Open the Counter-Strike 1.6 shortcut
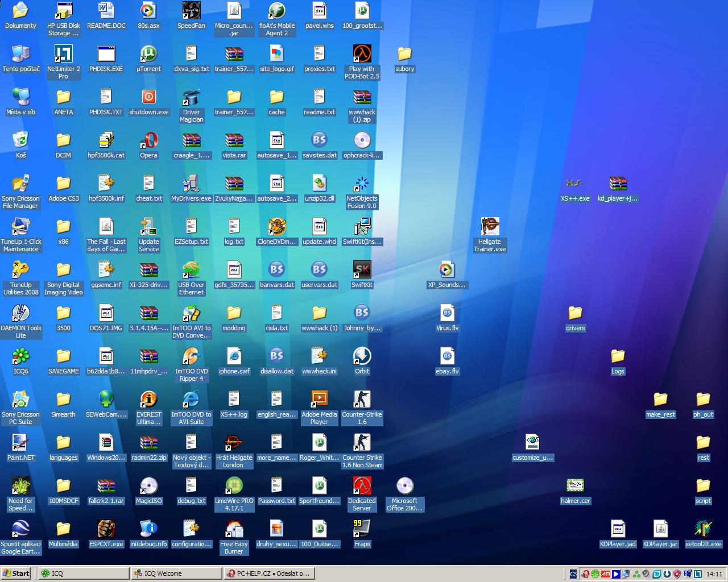 [x=362, y=400]
